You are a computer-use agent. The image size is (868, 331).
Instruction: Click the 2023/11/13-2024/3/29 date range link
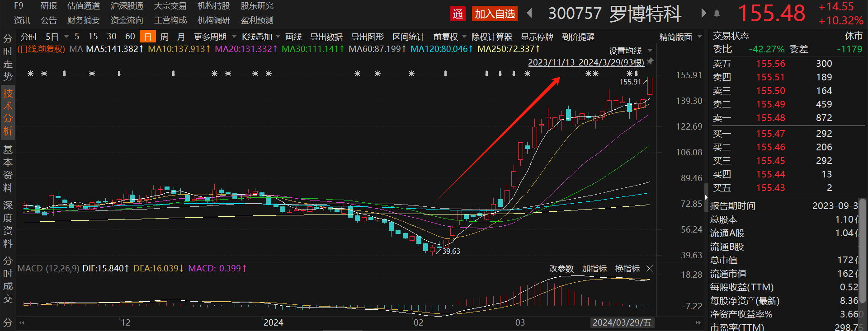pos(586,62)
